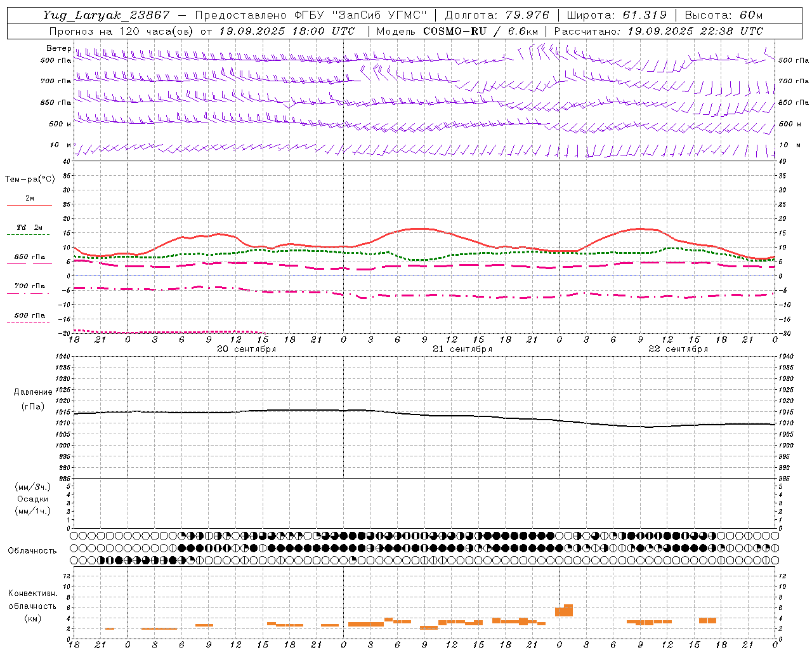Click the COSMO-RU model name in header
The height and width of the screenshot is (650, 812).
(x=454, y=31)
